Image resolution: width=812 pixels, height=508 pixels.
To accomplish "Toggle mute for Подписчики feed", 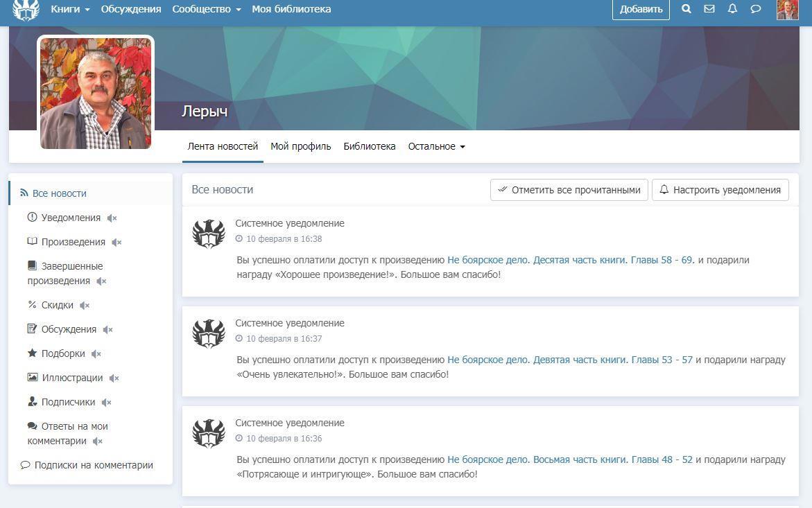I will [x=106, y=403].
